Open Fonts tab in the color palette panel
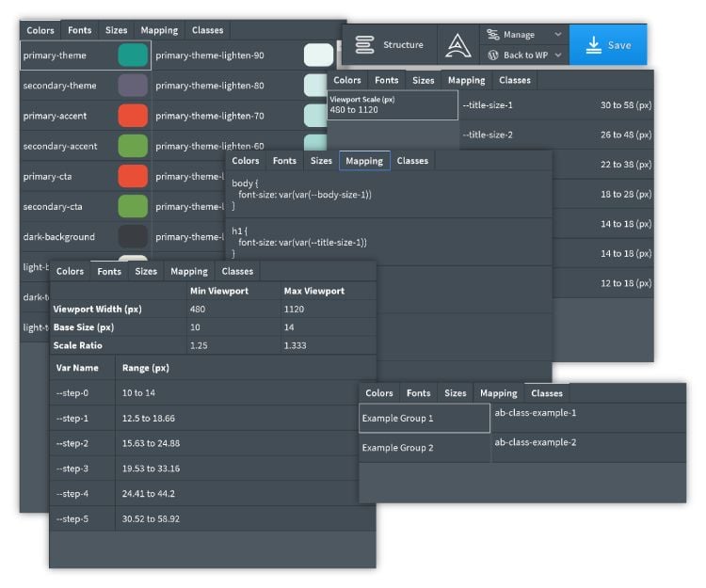This screenshot has width=706, height=588. coord(80,30)
